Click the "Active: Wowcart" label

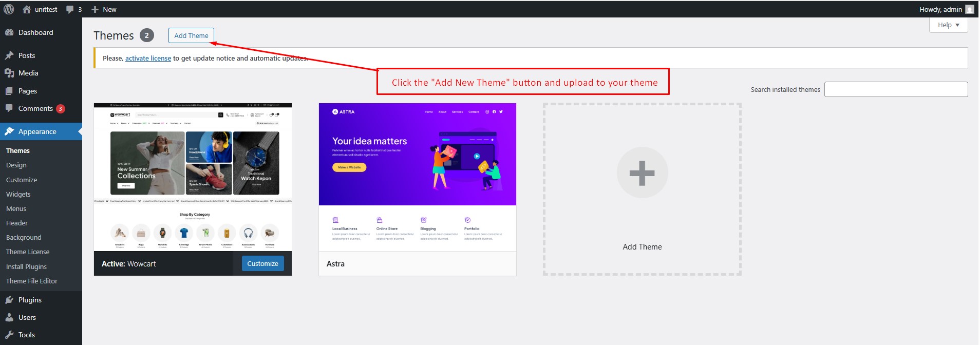129,263
